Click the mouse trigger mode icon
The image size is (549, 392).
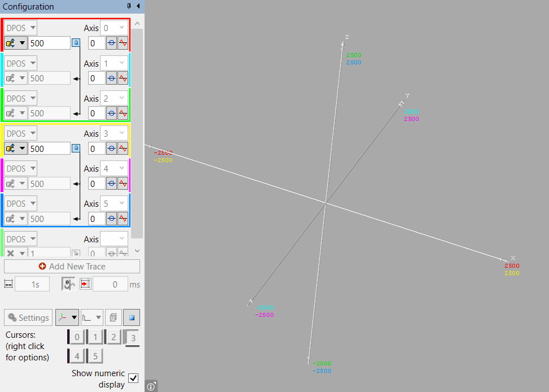click(x=69, y=284)
